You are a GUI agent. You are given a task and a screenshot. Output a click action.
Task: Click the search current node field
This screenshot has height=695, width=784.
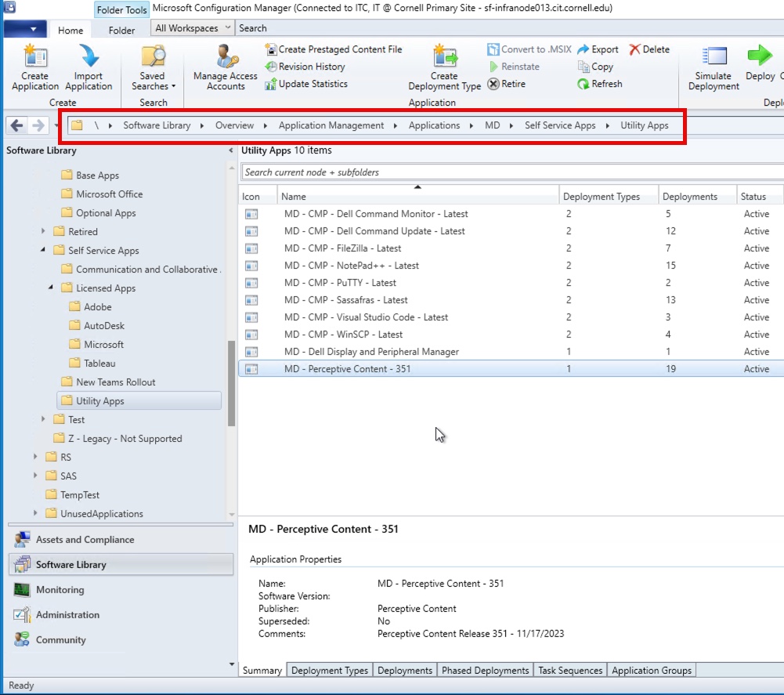coord(392,170)
